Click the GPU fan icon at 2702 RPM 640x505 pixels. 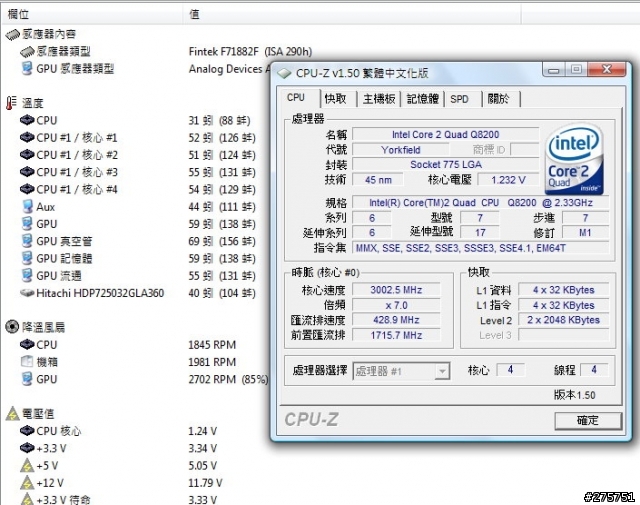coord(27,379)
